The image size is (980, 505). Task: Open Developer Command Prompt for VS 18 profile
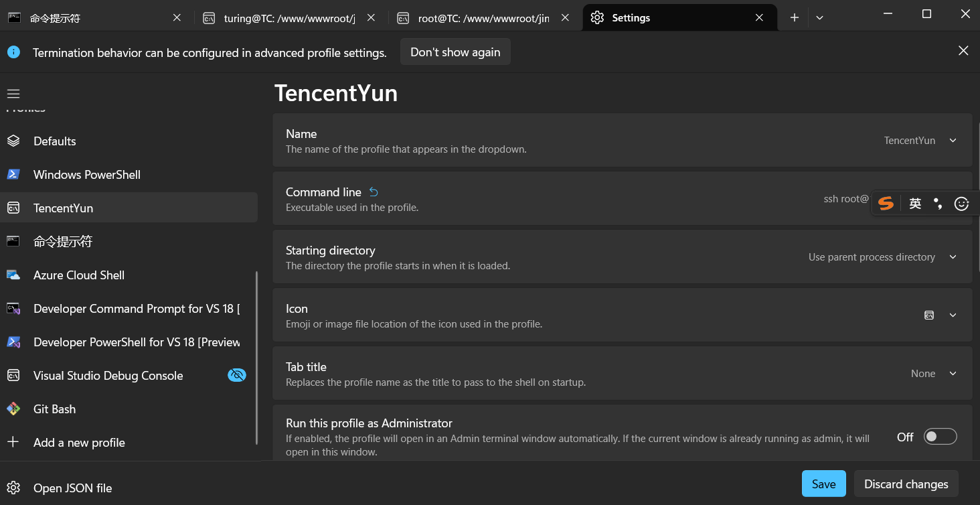(x=129, y=309)
